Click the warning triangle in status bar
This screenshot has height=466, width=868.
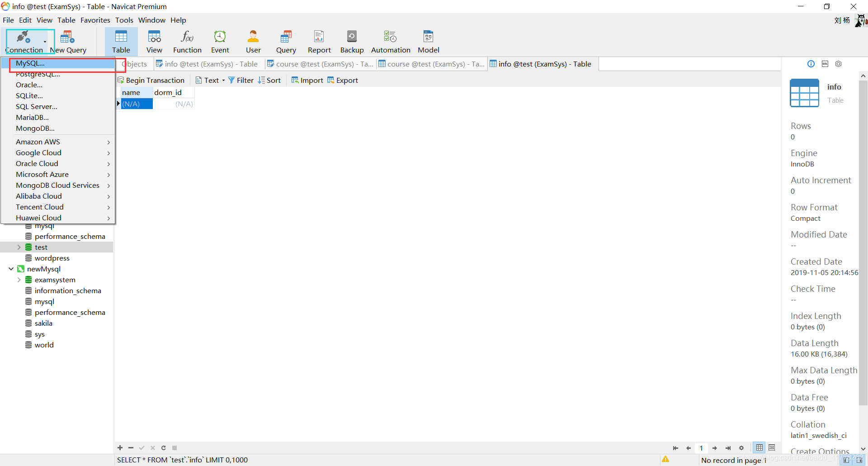[x=665, y=459]
